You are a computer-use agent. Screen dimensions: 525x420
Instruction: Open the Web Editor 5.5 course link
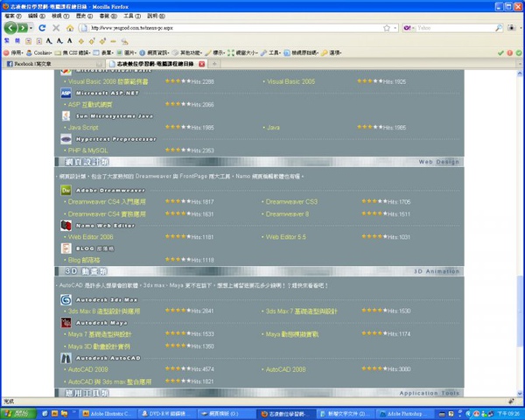click(285, 237)
